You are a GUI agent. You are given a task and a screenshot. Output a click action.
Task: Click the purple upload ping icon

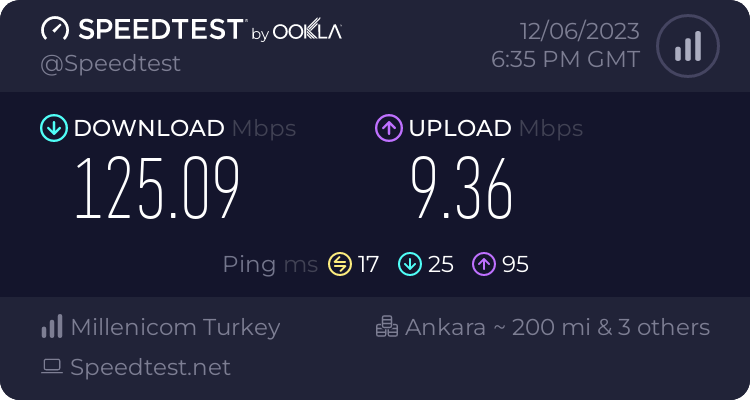(x=484, y=264)
